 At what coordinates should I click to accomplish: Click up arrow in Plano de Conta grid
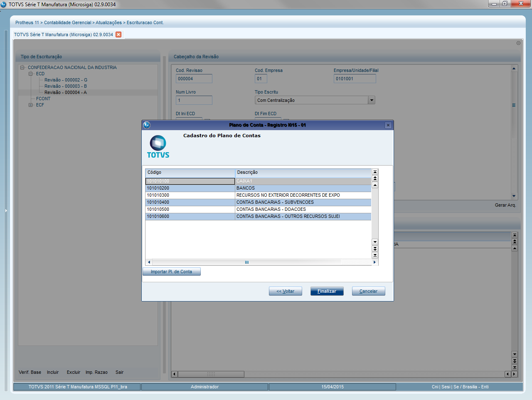[x=375, y=185]
